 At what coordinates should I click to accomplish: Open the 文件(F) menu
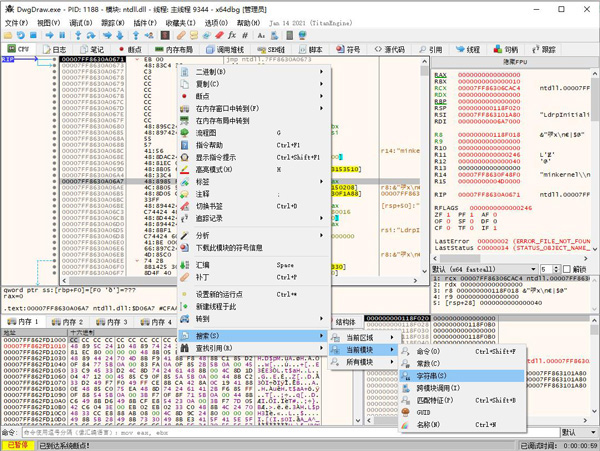point(16,23)
